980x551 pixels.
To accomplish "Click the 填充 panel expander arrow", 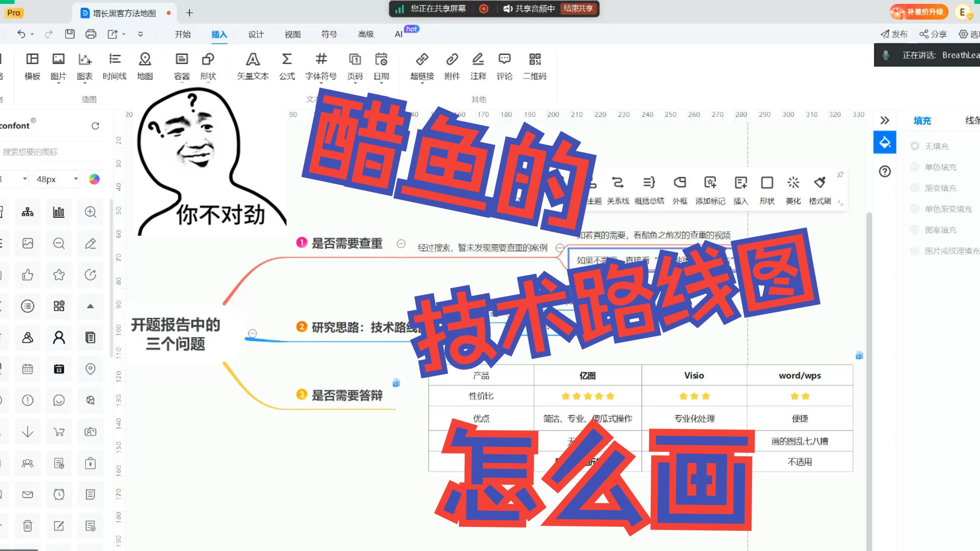I will tap(885, 120).
